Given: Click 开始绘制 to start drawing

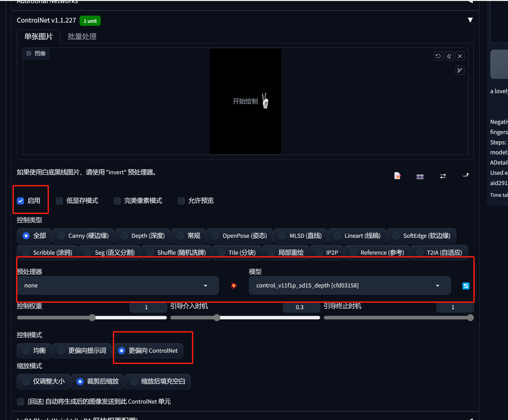Looking at the screenshot, I should [x=245, y=101].
